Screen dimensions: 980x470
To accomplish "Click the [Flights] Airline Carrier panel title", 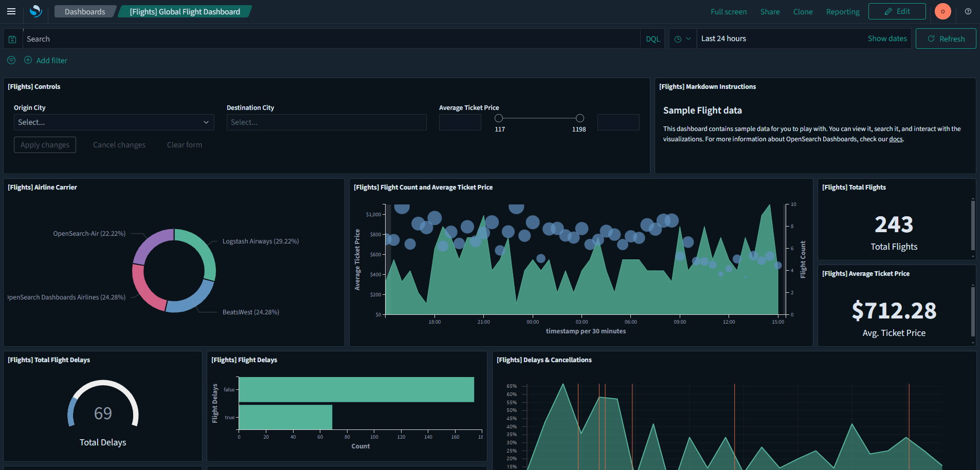I will pyautogui.click(x=42, y=187).
